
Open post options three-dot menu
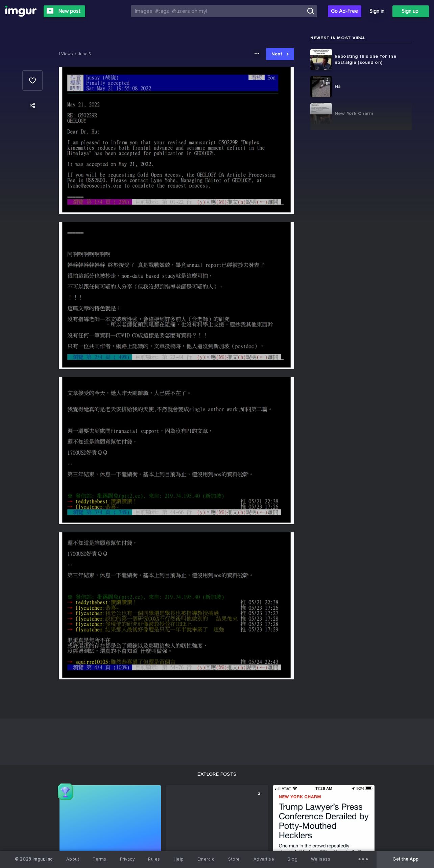[257, 54]
